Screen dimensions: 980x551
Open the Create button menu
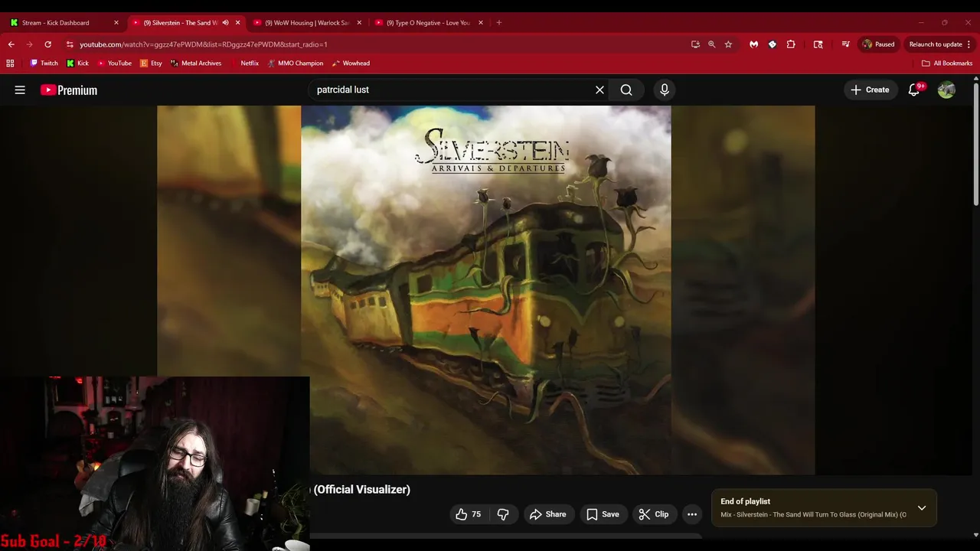870,90
